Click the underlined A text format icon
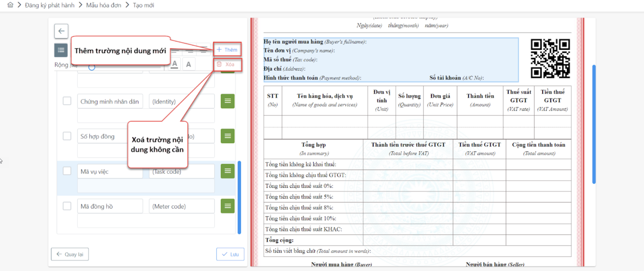 point(175,64)
